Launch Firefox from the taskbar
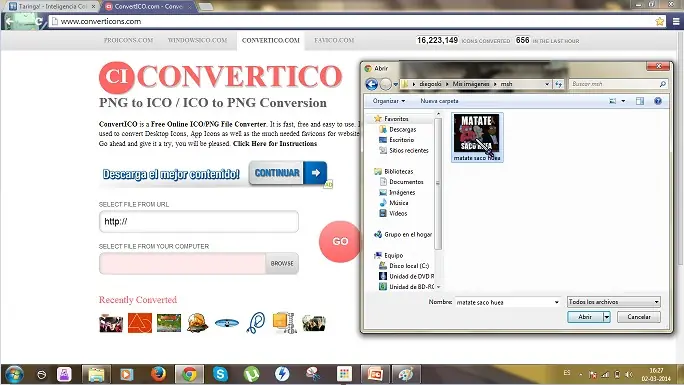Viewport: 684px width, 385px height. tap(158, 374)
